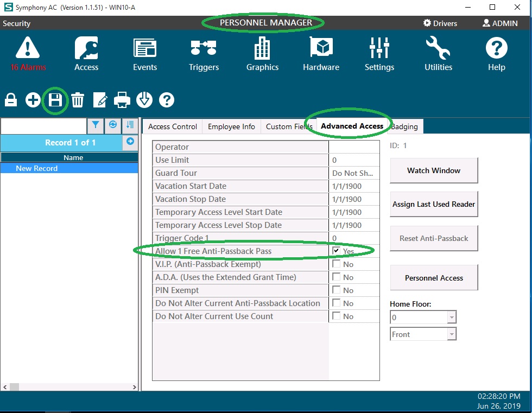Open the Help module
532x413 pixels.
[x=496, y=54]
